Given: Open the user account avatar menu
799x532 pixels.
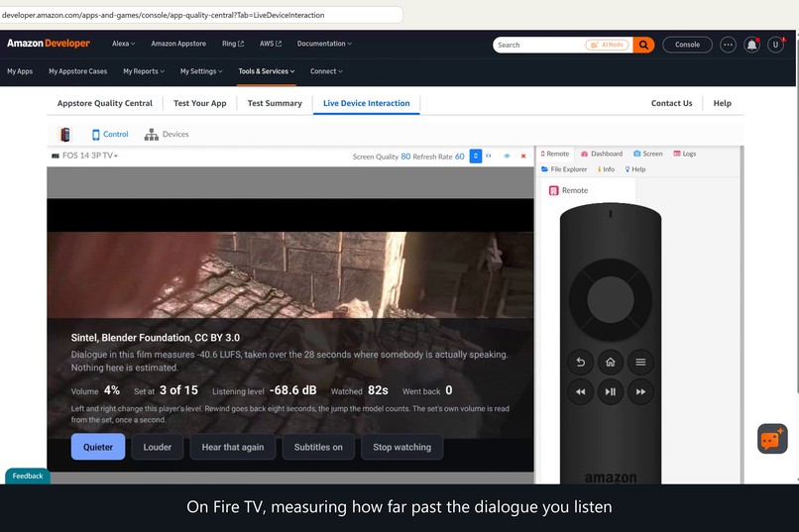Looking at the screenshot, I should [x=775, y=45].
